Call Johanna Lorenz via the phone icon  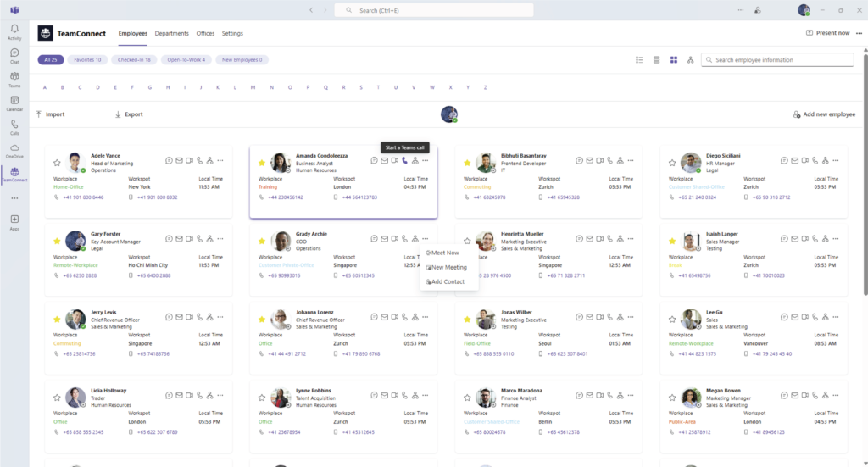tap(404, 317)
